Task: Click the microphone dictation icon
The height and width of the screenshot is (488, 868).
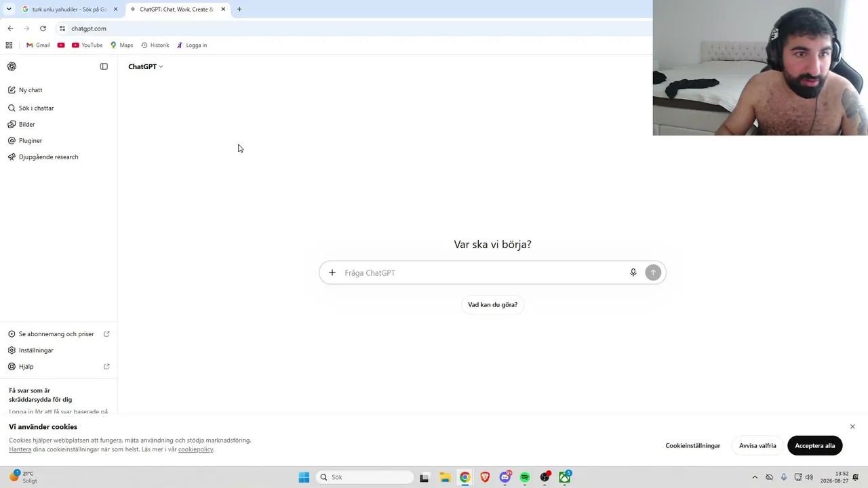Action: [633, 272]
